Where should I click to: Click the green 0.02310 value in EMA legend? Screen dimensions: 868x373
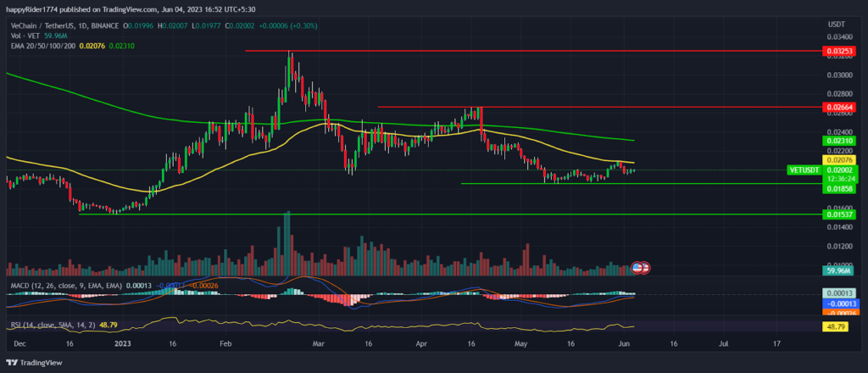(121, 45)
